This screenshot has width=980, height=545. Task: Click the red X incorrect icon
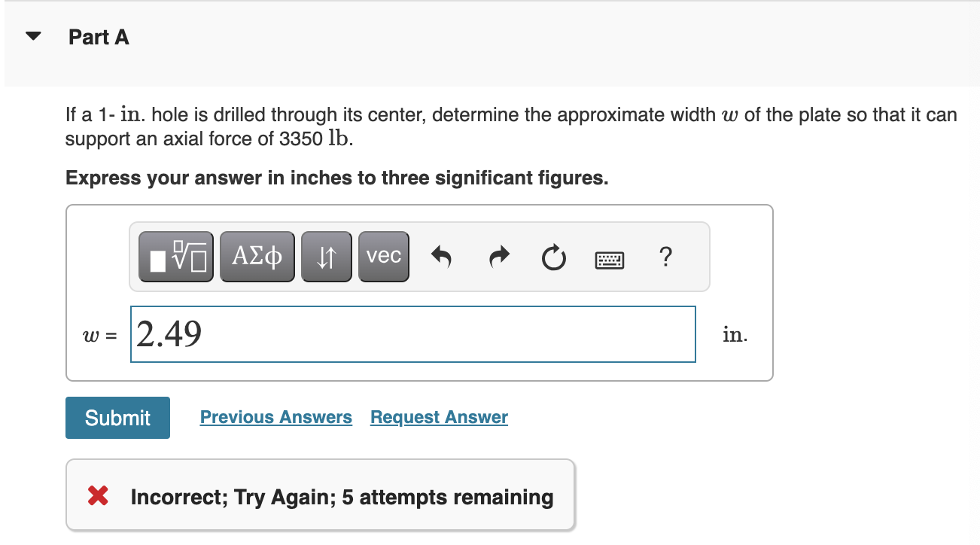coord(98,496)
